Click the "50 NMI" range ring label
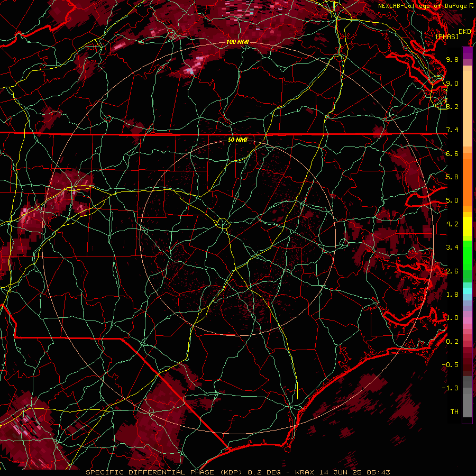 pyautogui.click(x=237, y=140)
